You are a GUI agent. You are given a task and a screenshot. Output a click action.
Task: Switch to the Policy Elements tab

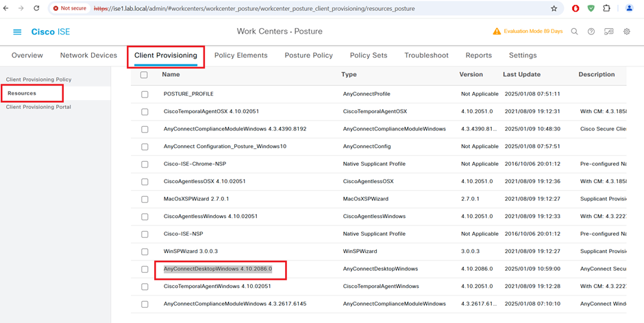(x=240, y=56)
